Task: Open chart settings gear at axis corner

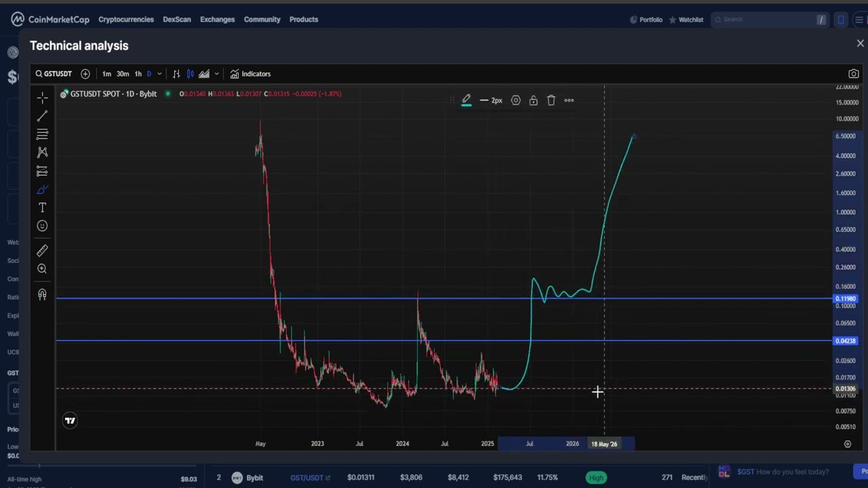Action: click(x=848, y=444)
